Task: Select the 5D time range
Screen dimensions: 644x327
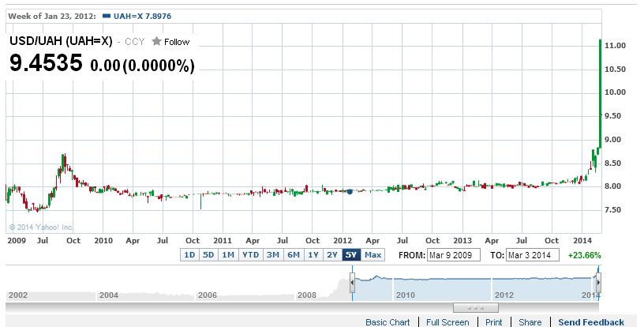Action: pos(208,254)
